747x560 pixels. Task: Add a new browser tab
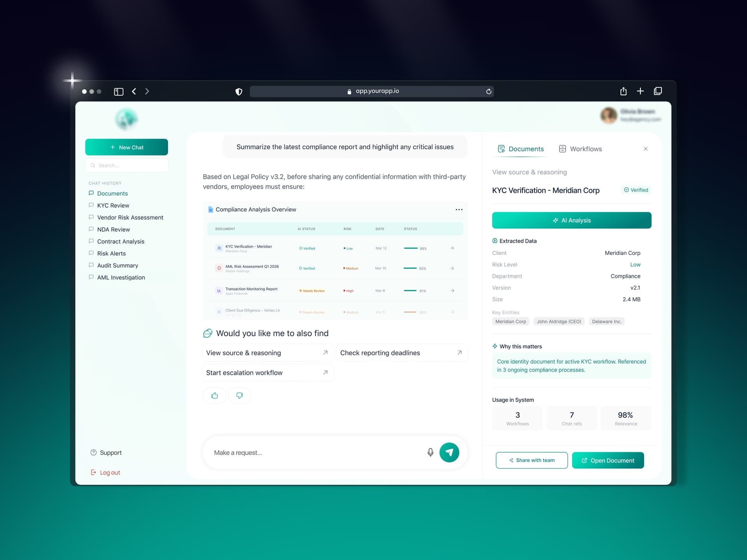(x=640, y=91)
